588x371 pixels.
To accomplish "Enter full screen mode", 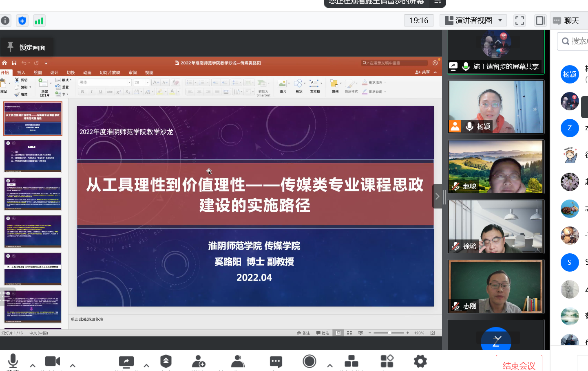I will pyautogui.click(x=519, y=20).
